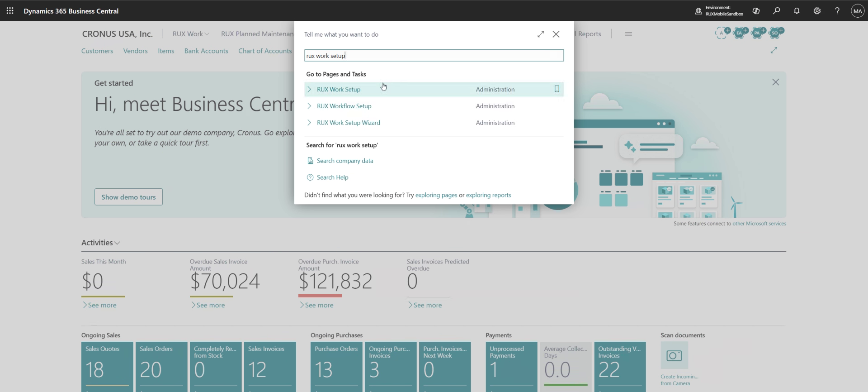This screenshot has height=392, width=868.
Task: Click the magnifier search icon in header
Action: coord(776,10)
